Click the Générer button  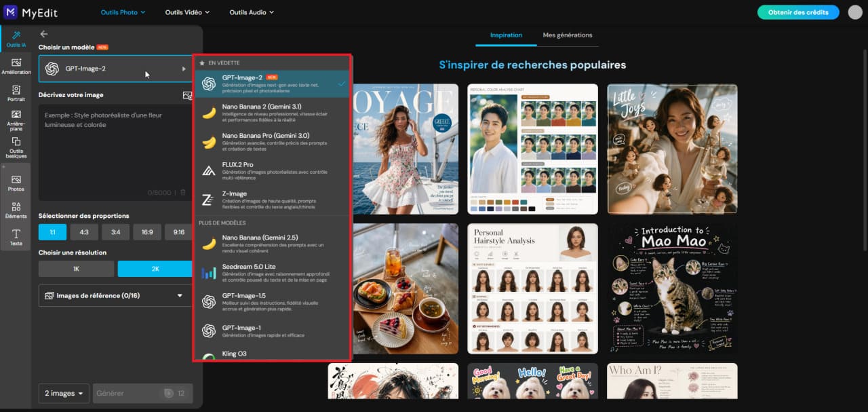142,394
